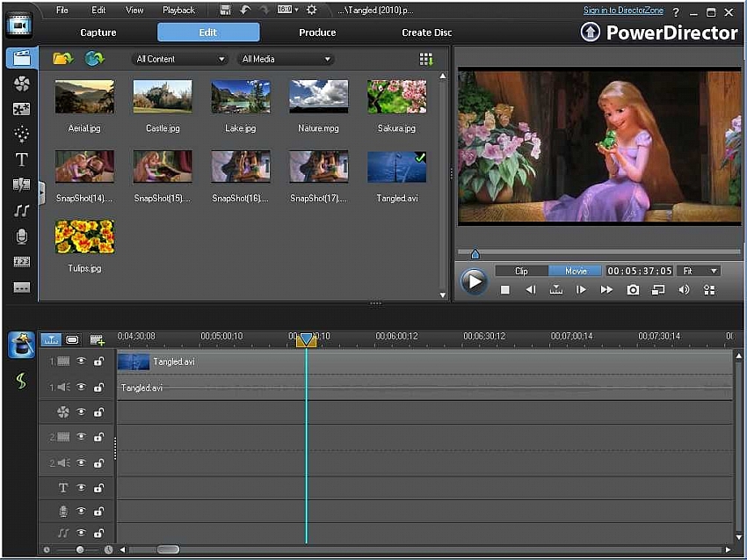
Task: Click the Sign in to DirectorZone link
Action: point(623,11)
